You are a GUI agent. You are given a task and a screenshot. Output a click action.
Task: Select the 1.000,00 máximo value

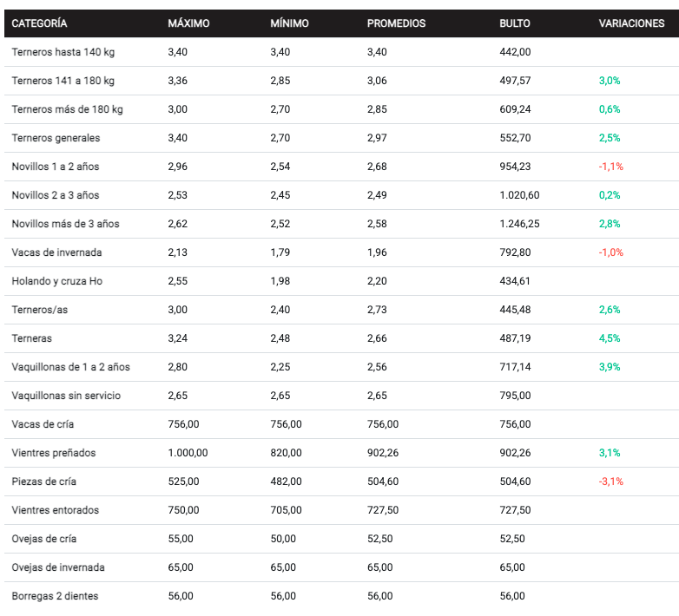pyautogui.click(x=188, y=453)
